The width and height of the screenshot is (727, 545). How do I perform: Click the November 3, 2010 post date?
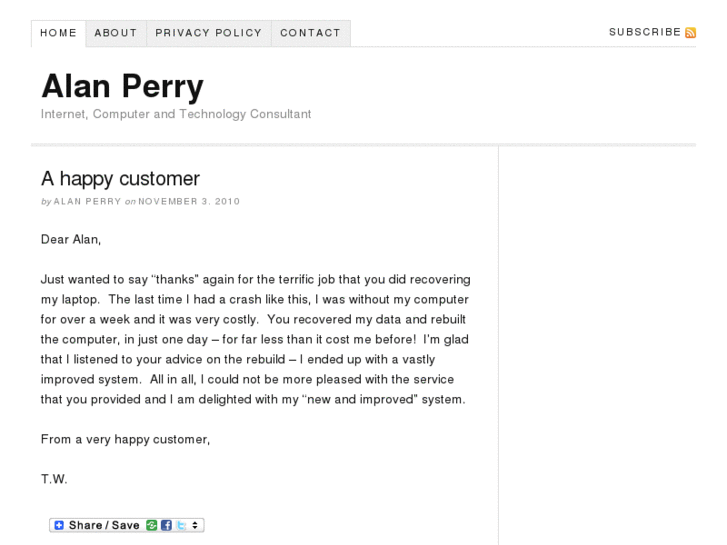click(189, 202)
